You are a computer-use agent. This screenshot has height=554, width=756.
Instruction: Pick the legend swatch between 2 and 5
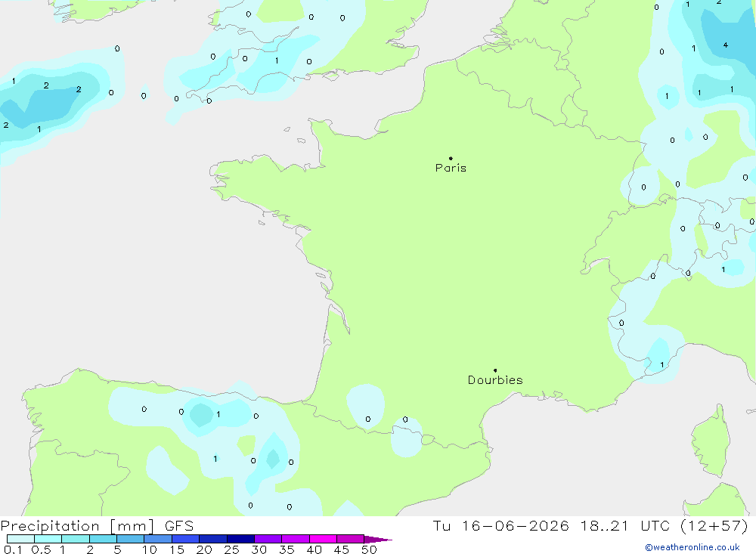point(103,539)
